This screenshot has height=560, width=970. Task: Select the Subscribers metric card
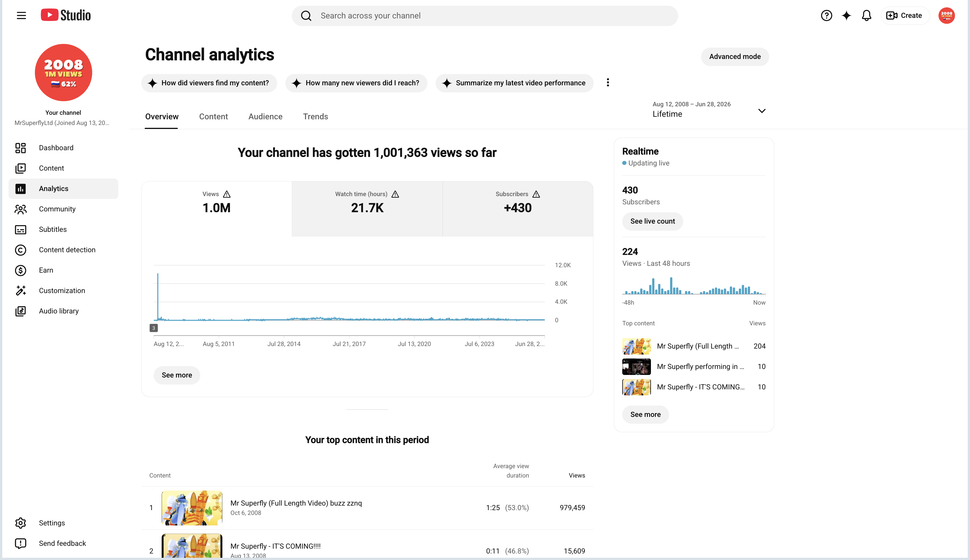pos(518,209)
